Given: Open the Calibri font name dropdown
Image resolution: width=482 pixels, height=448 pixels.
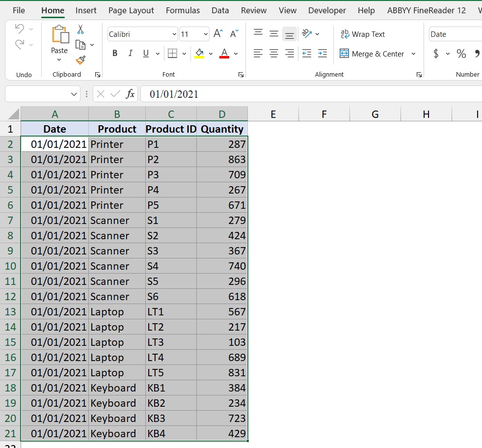Looking at the screenshot, I should (174, 34).
